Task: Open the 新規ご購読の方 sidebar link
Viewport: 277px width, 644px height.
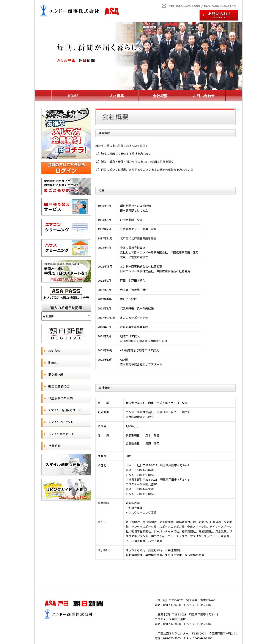Action: (x=66, y=386)
